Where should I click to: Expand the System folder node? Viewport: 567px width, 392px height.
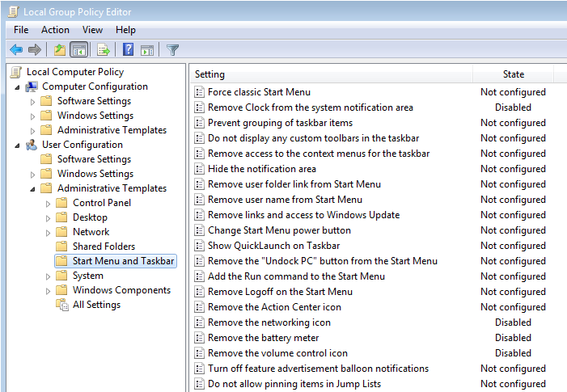click(48, 277)
